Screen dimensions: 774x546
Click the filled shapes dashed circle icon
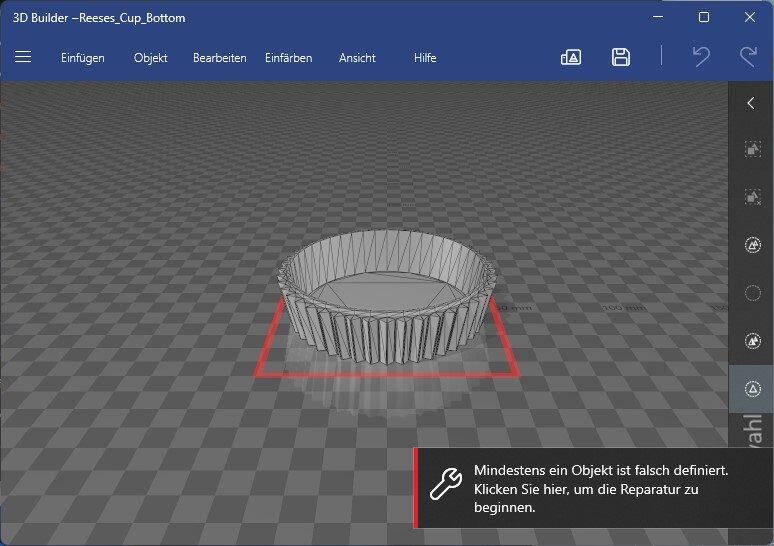pyautogui.click(x=752, y=341)
